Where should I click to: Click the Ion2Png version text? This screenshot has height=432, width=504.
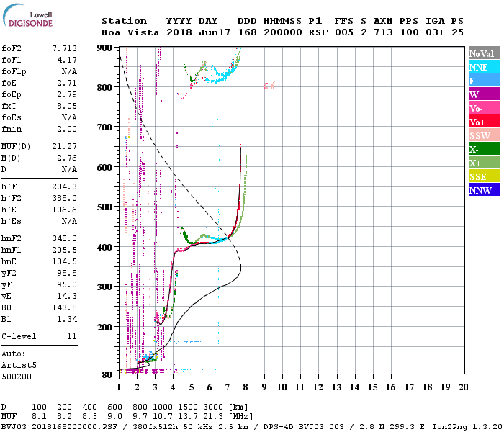coord(468,427)
